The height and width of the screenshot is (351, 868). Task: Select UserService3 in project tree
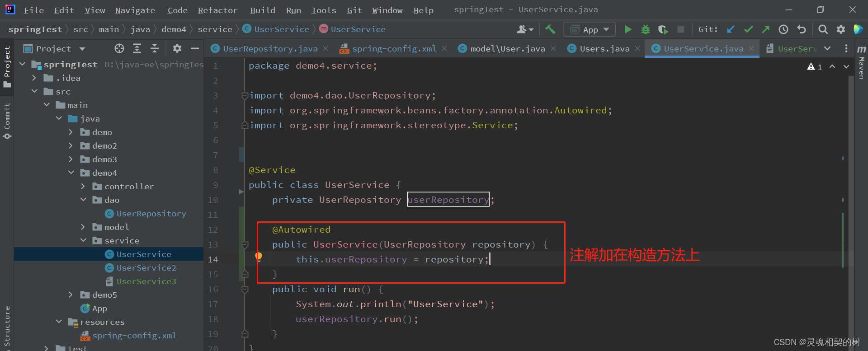pyautogui.click(x=146, y=281)
